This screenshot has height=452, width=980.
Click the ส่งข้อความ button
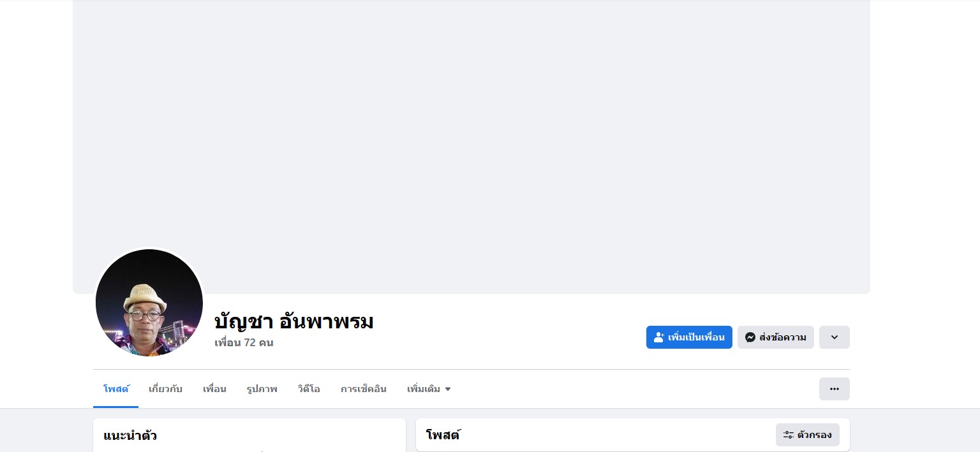click(x=776, y=337)
